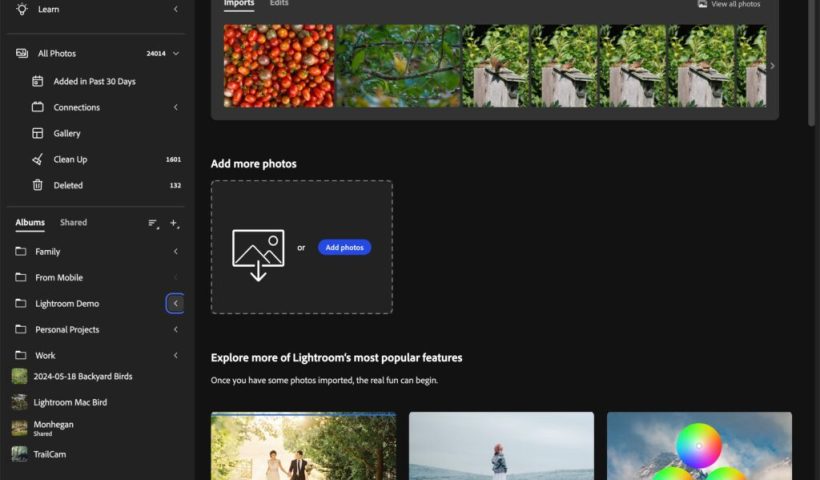
Task: Expand the Family folder chevron
Action: pos(175,251)
